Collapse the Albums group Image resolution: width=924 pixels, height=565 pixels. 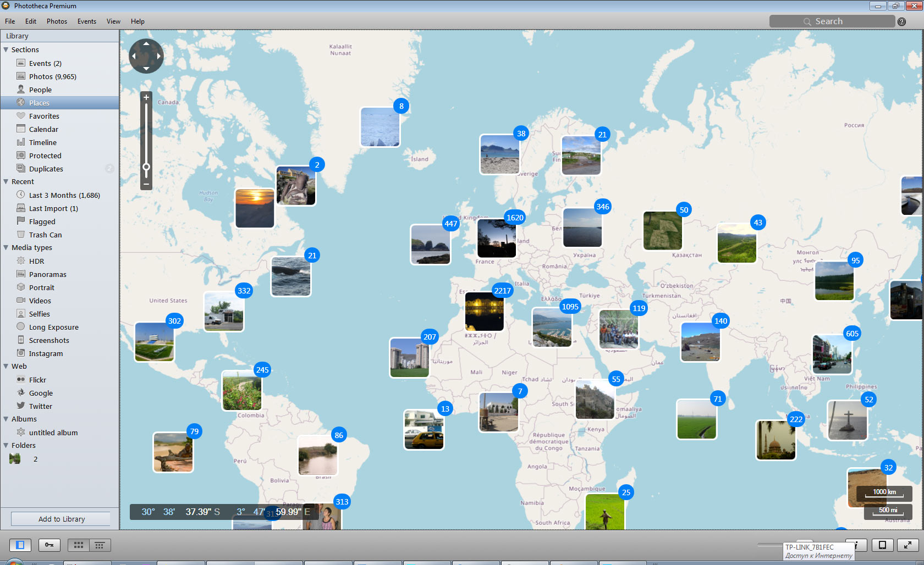(5, 419)
